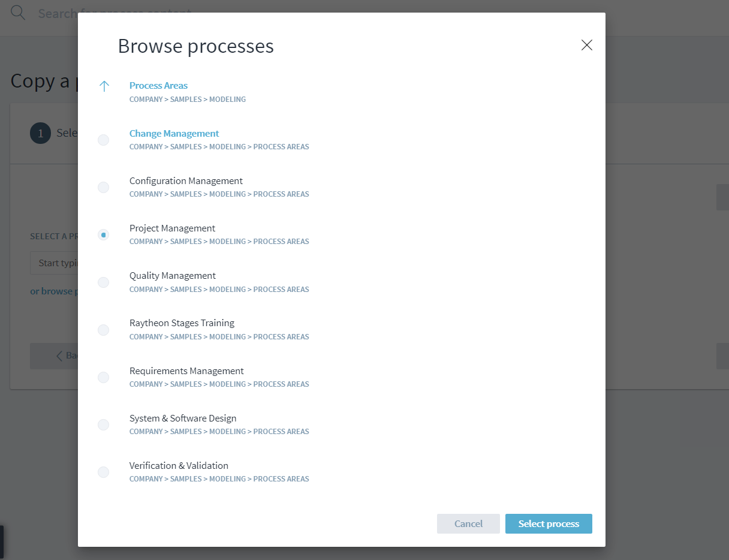Navigate up via the Process Areas link
The width and height of the screenshot is (729, 560).
(158, 86)
